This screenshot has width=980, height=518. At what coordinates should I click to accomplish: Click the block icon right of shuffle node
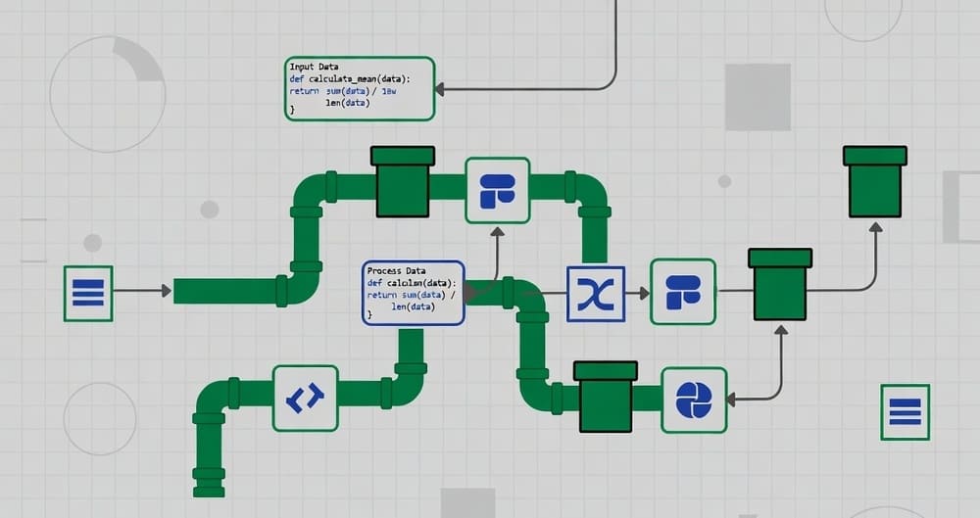click(x=683, y=293)
